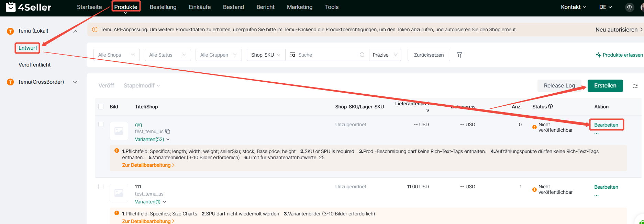Image resolution: width=644 pixels, height=224 pixels.
Task: Open the Marketing menu
Action: coord(300,7)
